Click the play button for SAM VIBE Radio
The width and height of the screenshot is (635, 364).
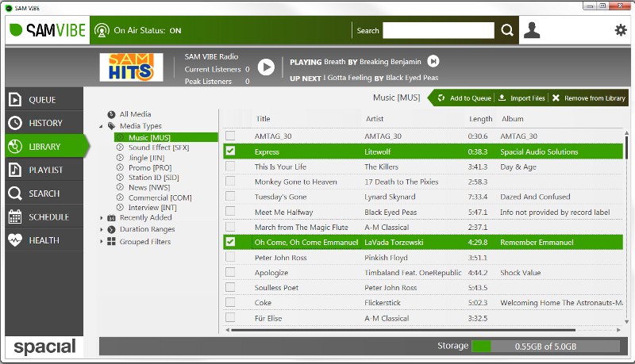(x=266, y=67)
